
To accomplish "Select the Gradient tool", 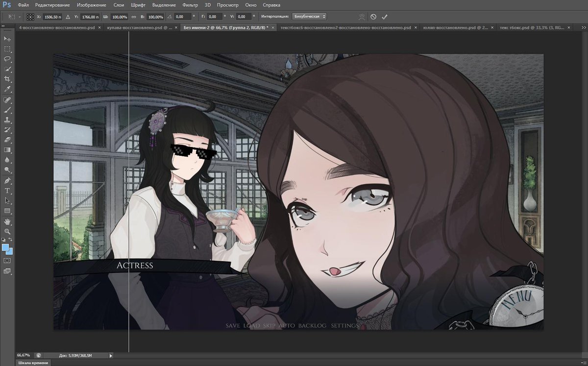I will [7, 149].
